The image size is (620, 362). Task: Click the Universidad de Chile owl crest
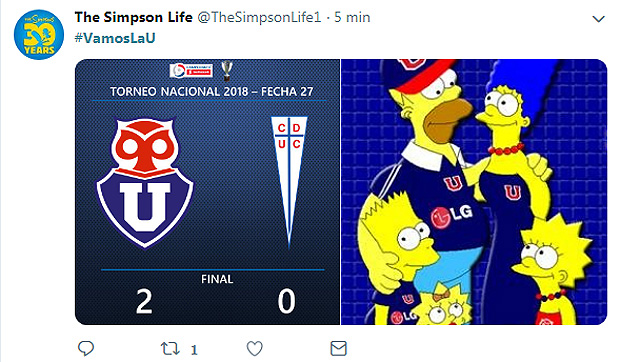click(145, 183)
